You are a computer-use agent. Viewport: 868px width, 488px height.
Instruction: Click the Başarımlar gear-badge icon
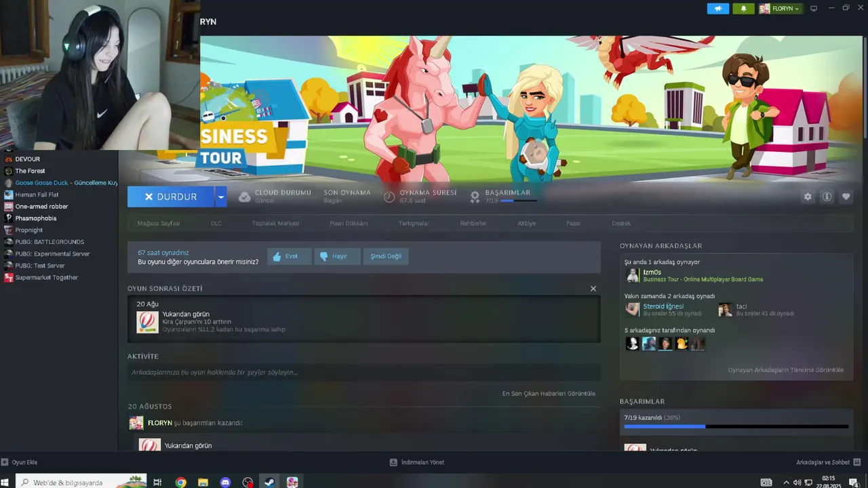pyautogui.click(x=475, y=197)
